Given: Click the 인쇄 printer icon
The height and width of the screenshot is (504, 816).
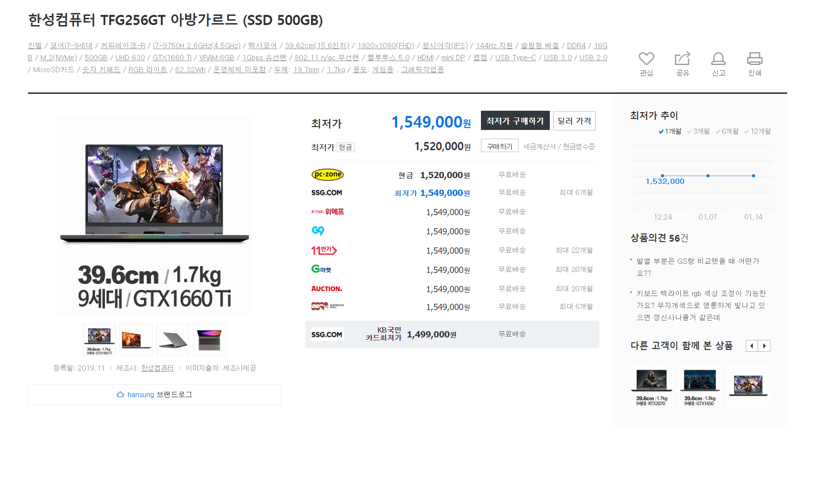Looking at the screenshot, I should tap(754, 59).
